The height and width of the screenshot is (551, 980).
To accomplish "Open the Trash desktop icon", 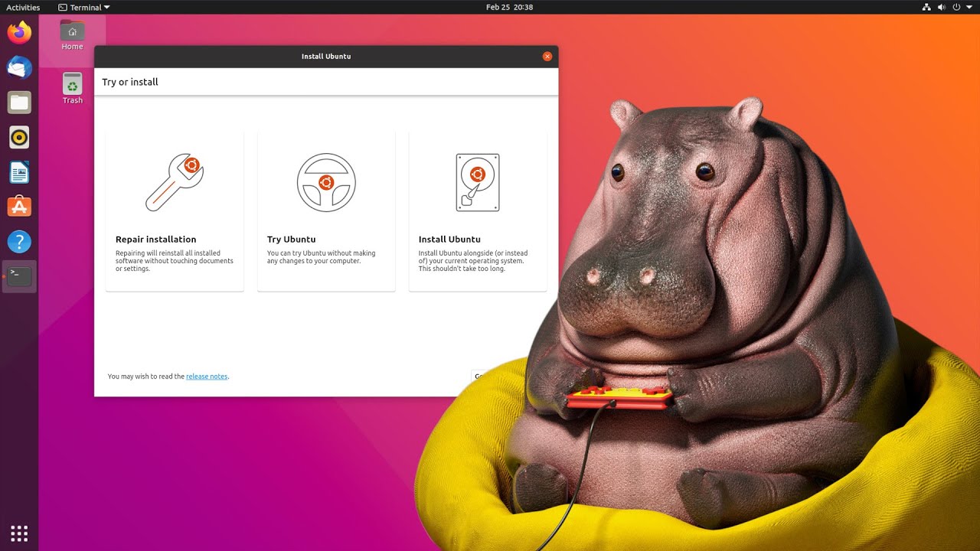I will tap(72, 88).
